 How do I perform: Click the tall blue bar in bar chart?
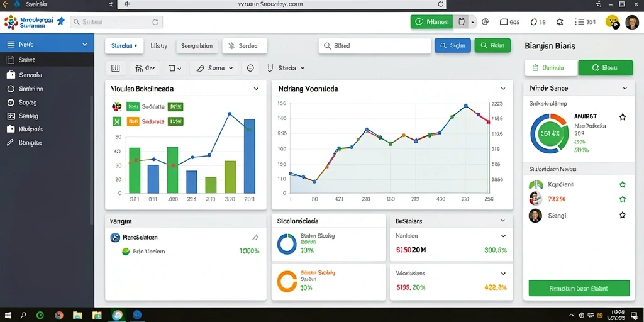click(x=249, y=156)
